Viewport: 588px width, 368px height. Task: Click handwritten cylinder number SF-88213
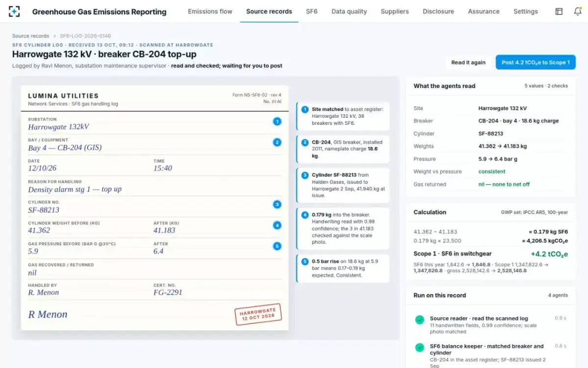[x=44, y=210]
